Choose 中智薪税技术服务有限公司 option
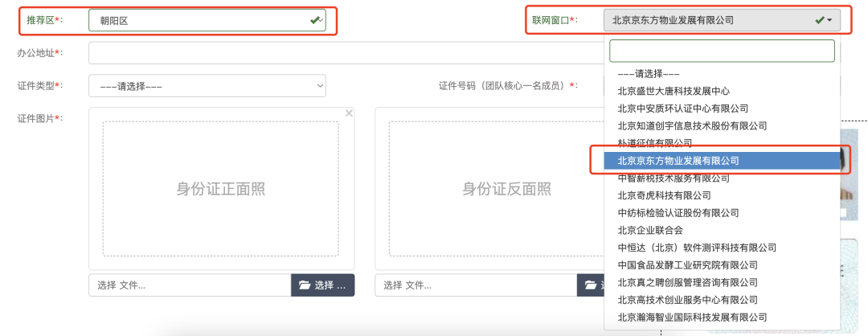 [722, 178]
